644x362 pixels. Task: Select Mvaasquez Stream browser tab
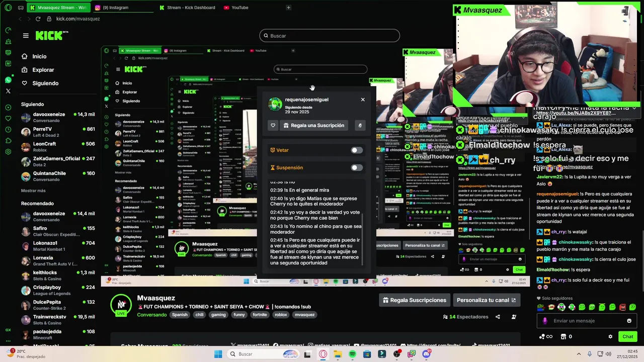58,8
